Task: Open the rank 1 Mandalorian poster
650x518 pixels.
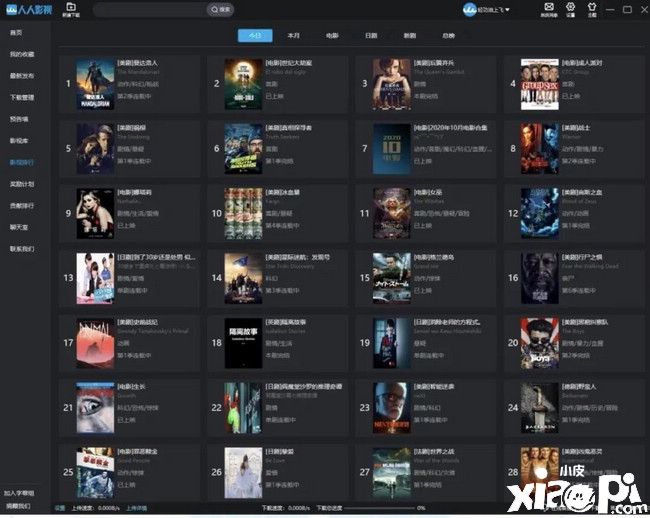Action: click(95, 84)
